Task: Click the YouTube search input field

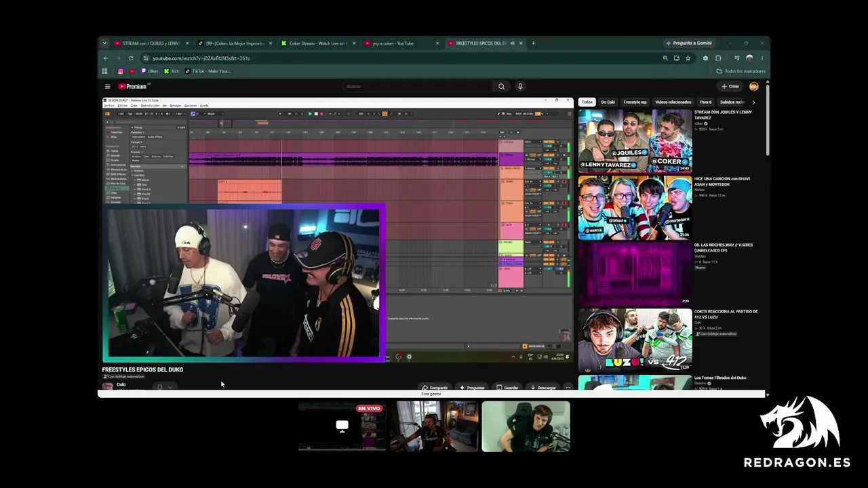Action: 417,86
